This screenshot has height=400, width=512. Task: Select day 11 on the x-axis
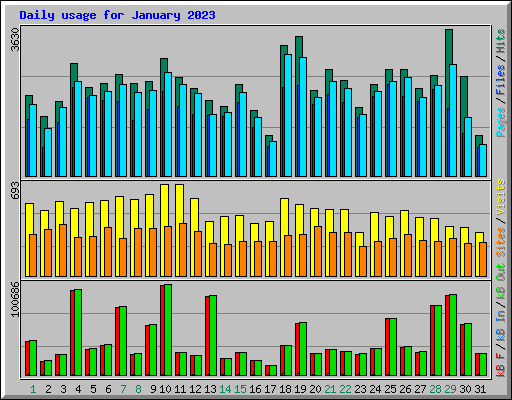pos(180,389)
